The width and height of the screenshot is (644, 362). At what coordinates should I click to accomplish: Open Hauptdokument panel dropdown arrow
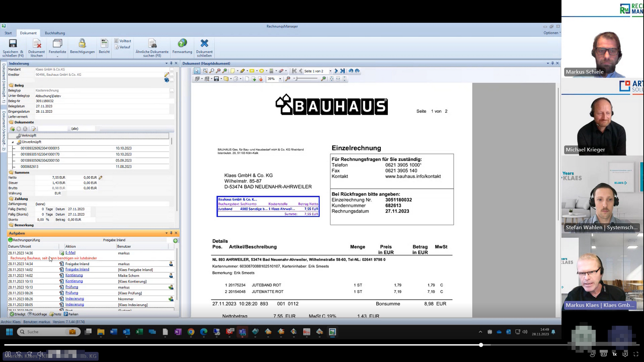(548, 63)
